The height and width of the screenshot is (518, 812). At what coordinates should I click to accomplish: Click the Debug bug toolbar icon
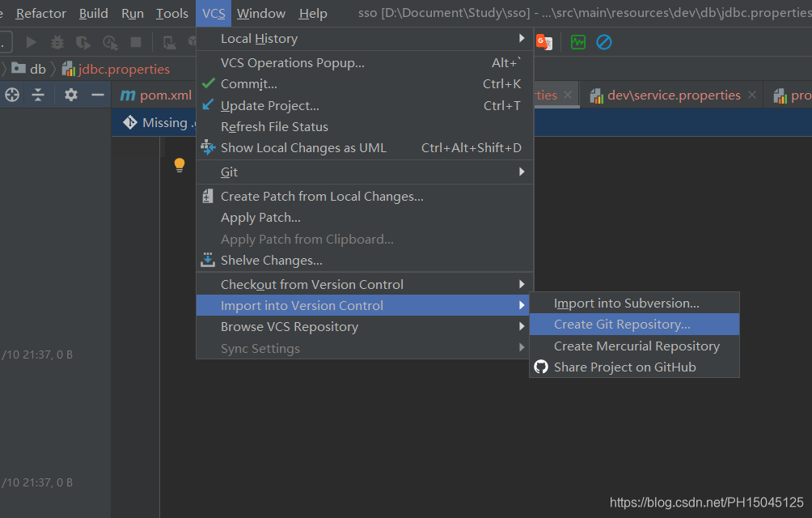tap(57, 42)
